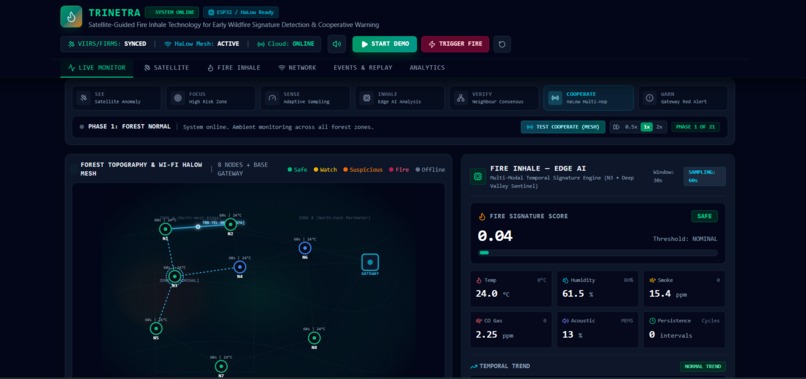Select node N1 on the forest map
Image resolution: width=806 pixels, height=379 pixels.
(165, 229)
